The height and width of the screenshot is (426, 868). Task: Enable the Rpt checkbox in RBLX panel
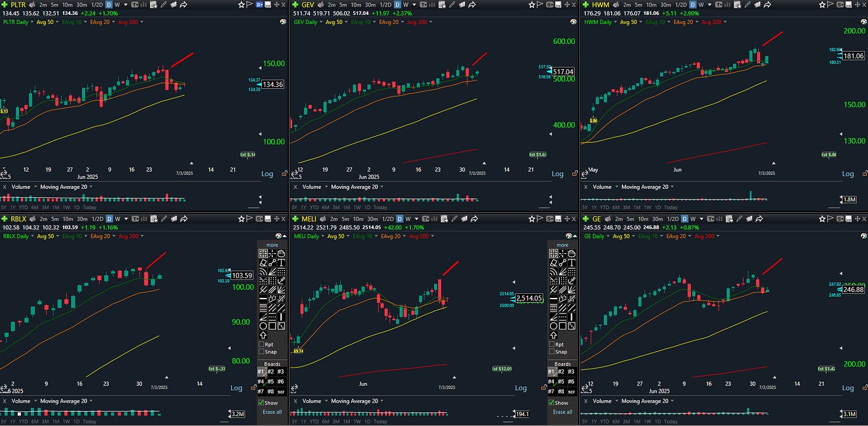click(261, 344)
